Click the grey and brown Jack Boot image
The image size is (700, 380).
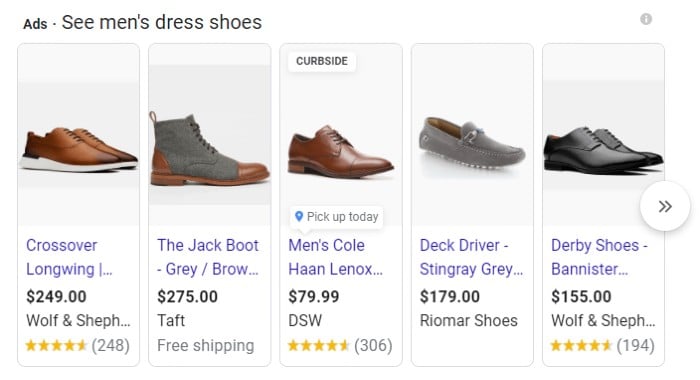coord(209,149)
